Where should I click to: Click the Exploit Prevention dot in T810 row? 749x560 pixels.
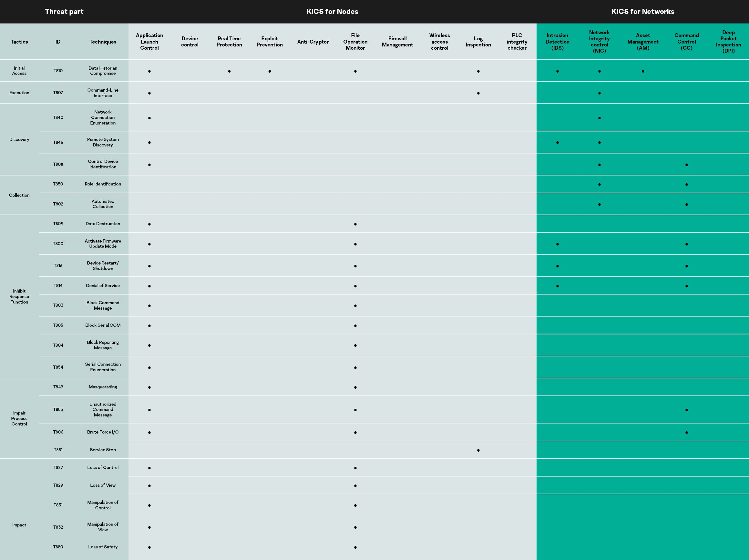270,71
